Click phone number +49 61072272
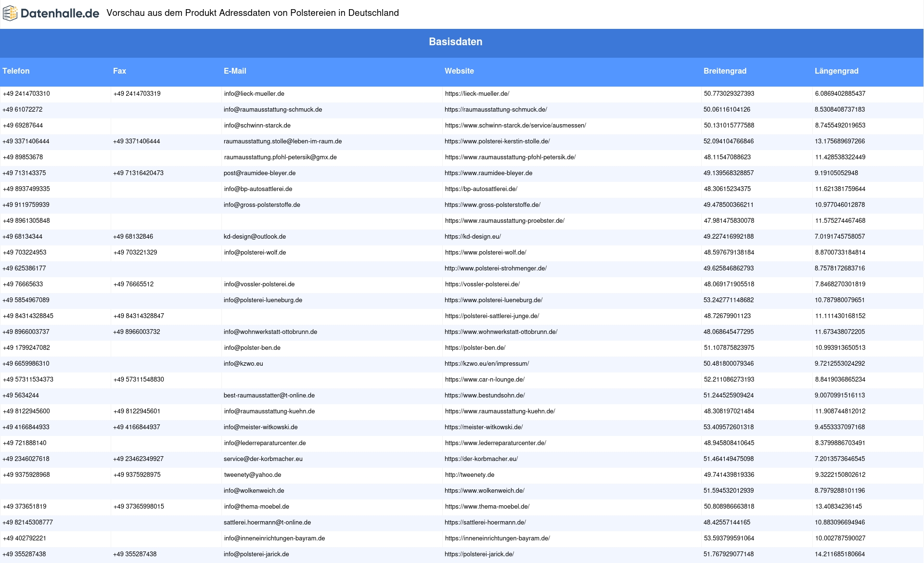 pyautogui.click(x=22, y=110)
